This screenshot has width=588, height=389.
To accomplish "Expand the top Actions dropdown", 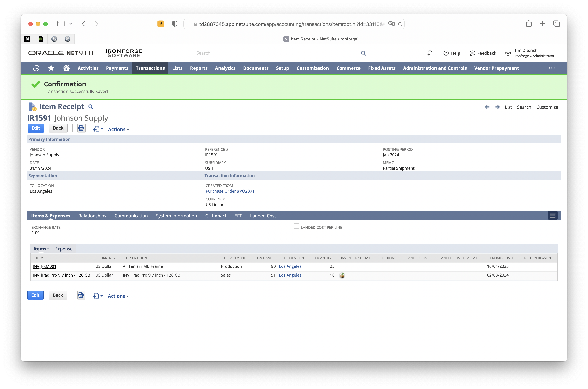I will pyautogui.click(x=118, y=129).
